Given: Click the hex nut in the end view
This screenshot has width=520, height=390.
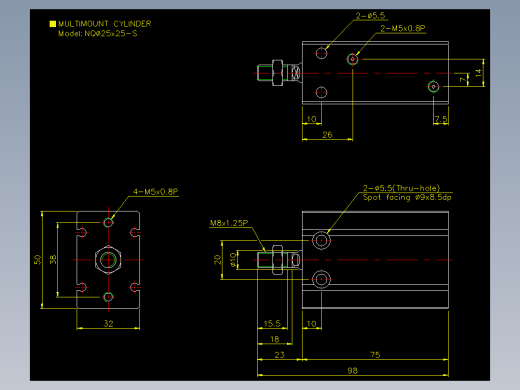Looking at the screenshot, I should click(108, 260).
